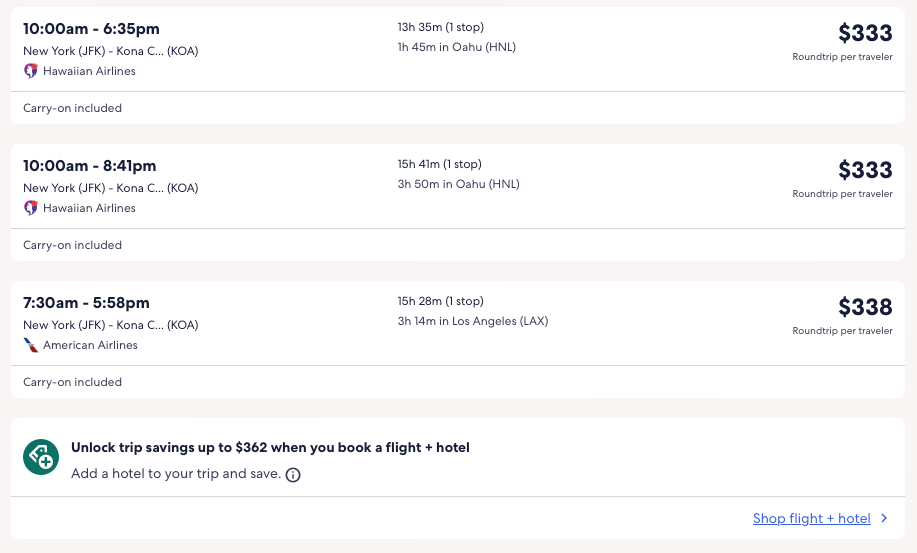Select the 10:00am - 8:41pm Hawaiian flight
The height and width of the screenshot is (553, 917).
(90, 166)
